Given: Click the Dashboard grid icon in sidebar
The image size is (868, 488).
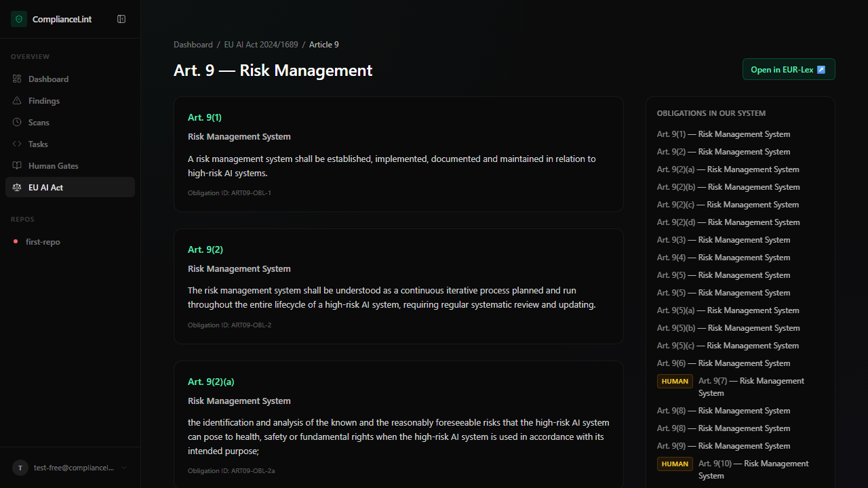Looking at the screenshot, I should [17, 79].
